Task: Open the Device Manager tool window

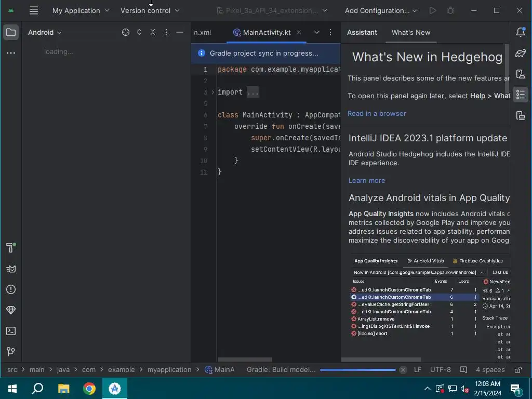Action: (521, 74)
